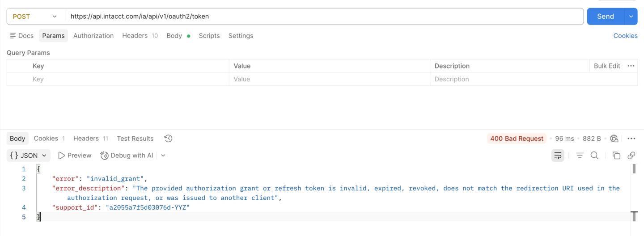Open response history clock icon
The width and height of the screenshot is (644, 236).
(x=168, y=139)
